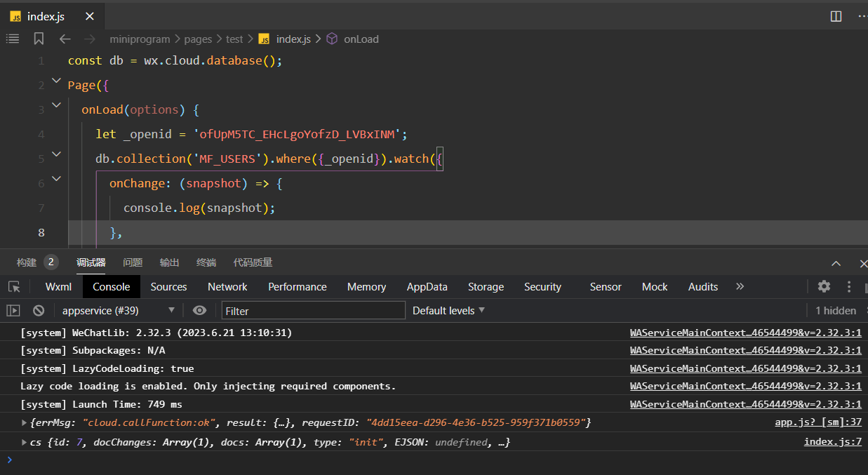Select the miniprogram breadcrumb
The image size is (868, 475).
(140, 39)
